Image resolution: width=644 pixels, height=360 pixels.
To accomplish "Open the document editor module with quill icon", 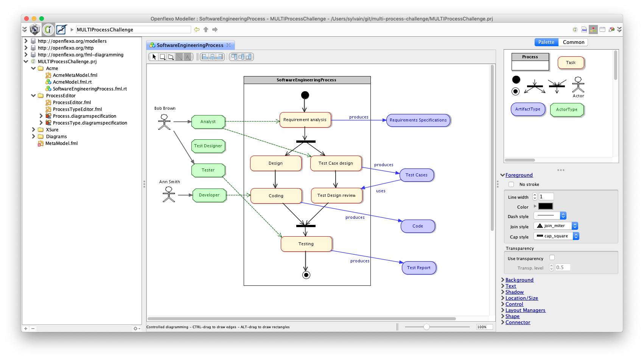I will [x=61, y=29].
